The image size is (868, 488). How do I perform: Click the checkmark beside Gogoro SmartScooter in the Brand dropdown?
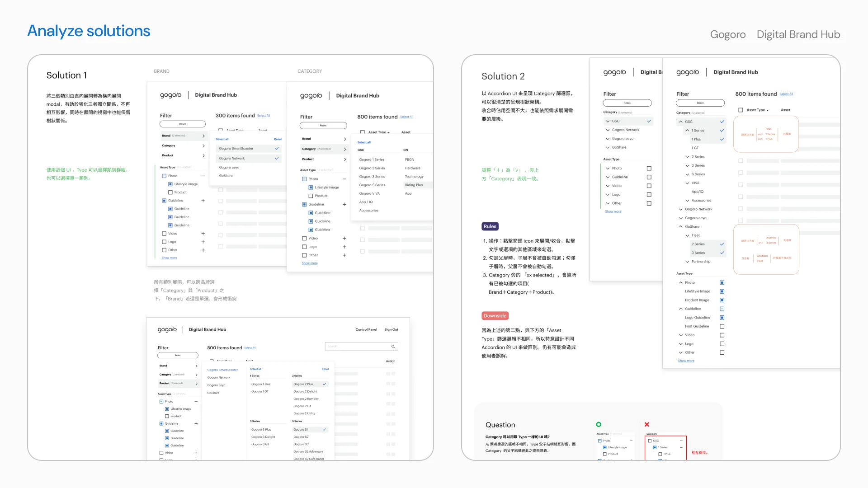tap(277, 148)
